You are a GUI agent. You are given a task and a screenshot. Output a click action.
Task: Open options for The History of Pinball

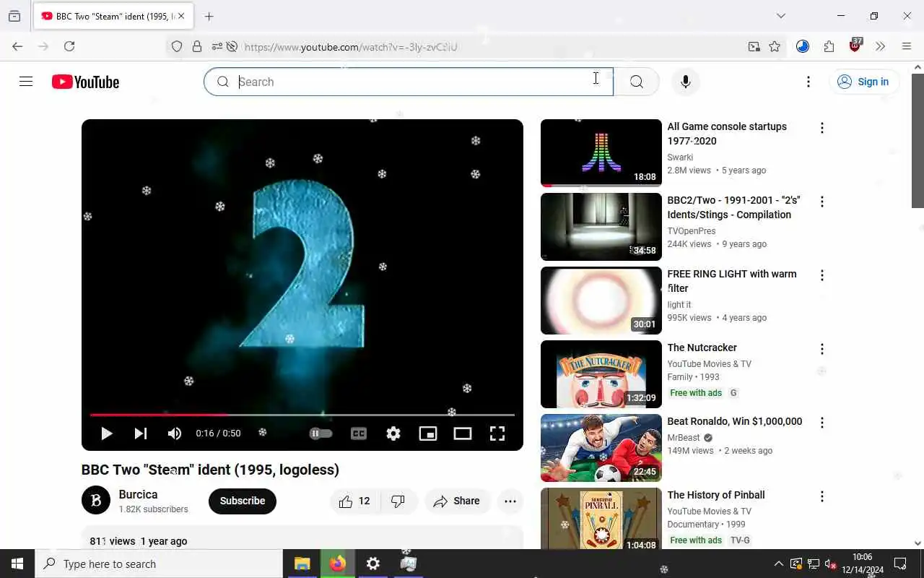[821, 496]
